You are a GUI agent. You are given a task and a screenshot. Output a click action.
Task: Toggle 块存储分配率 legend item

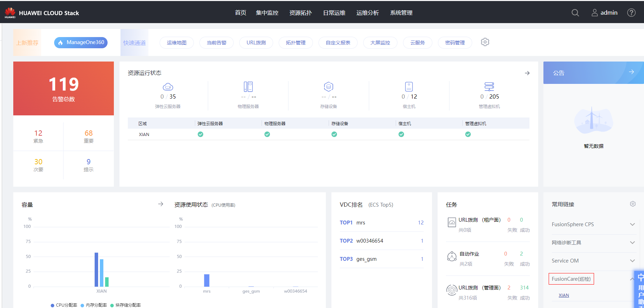pyautogui.click(x=125, y=305)
